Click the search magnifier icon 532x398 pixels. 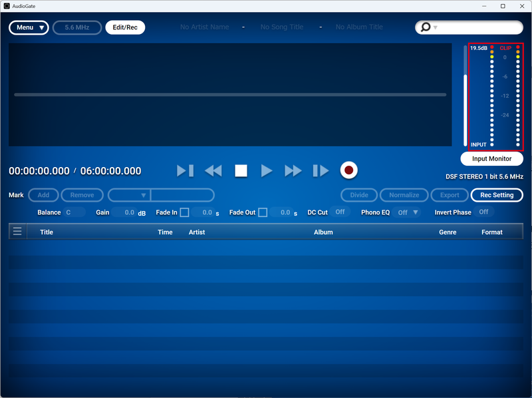(426, 27)
